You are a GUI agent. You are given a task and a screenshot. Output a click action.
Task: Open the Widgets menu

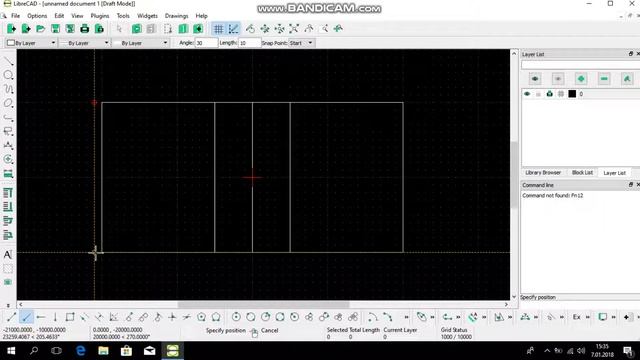(x=147, y=16)
